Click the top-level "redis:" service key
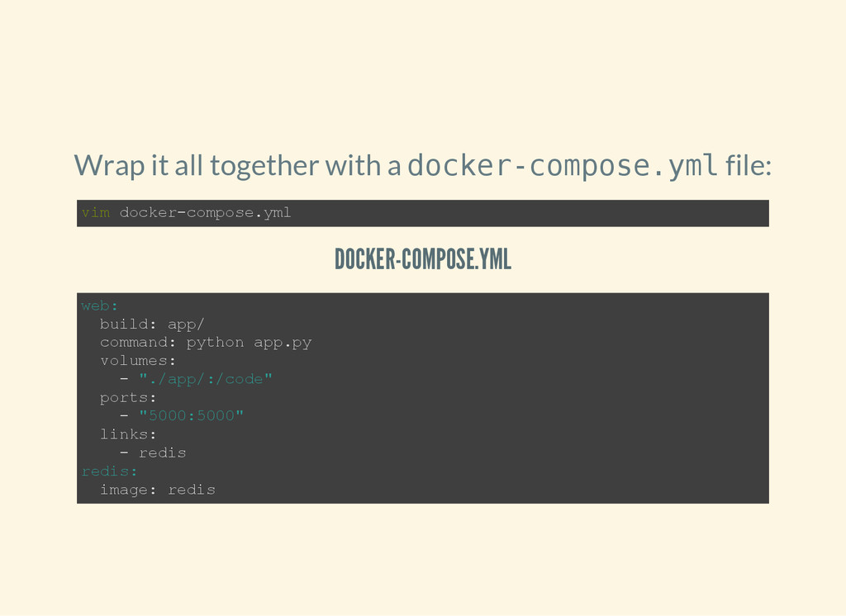The image size is (846, 616). point(109,471)
